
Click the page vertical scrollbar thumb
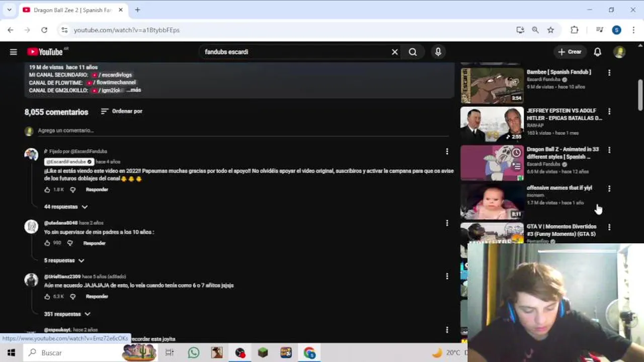pos(640,94)
